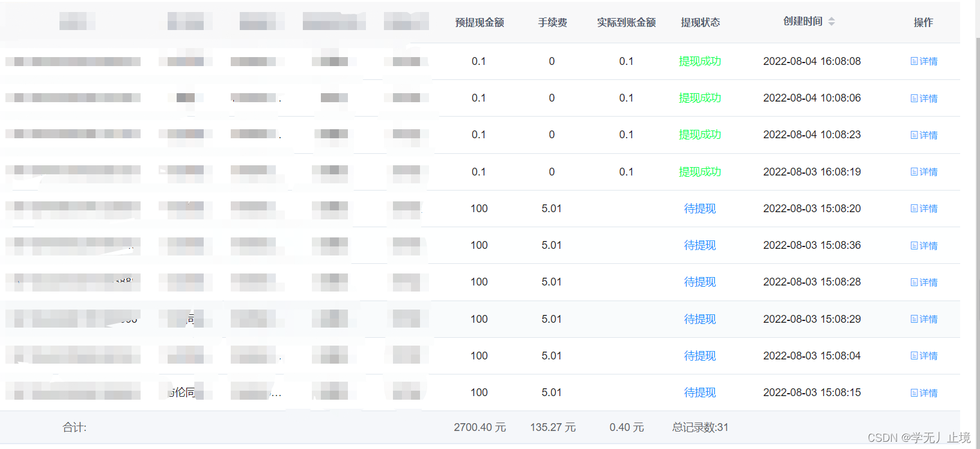Click timestamp 2022-08-03 15:08:04
980x449 pixels.
pyautogui.click(x=812, y=356)
